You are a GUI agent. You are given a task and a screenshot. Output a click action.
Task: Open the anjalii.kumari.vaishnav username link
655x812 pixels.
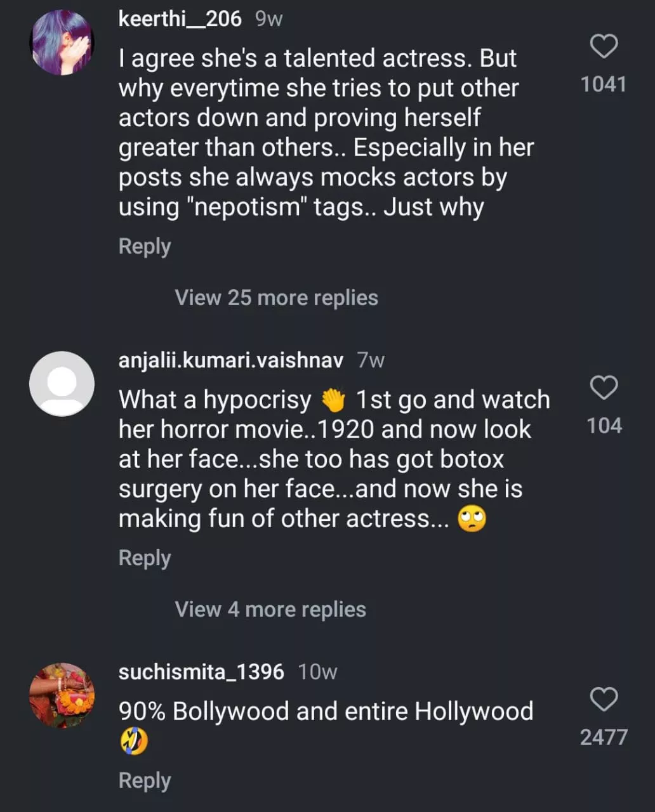coord(230,360)
